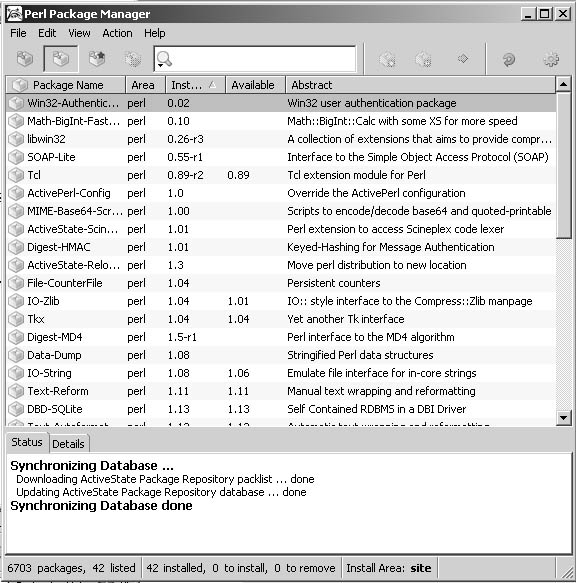Screen dimensions: 576x583
Task: Click the 'Install Area: site' status entry
Action: [x=389, y=568]
